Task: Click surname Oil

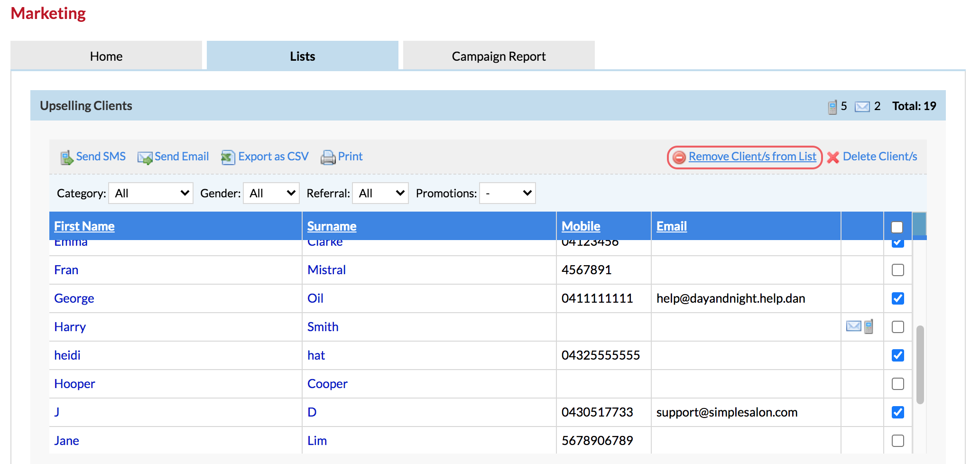Action: point(315,298)
